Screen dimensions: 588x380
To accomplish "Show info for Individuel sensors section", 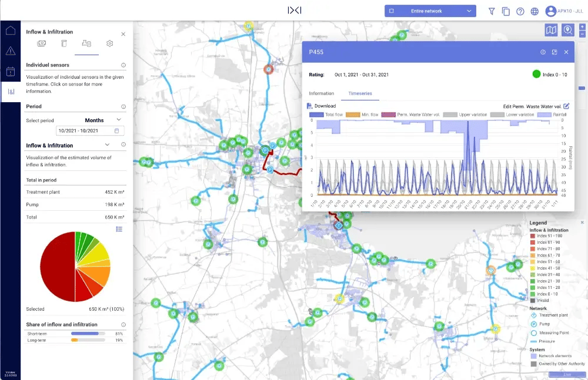I will click(123, 65).
